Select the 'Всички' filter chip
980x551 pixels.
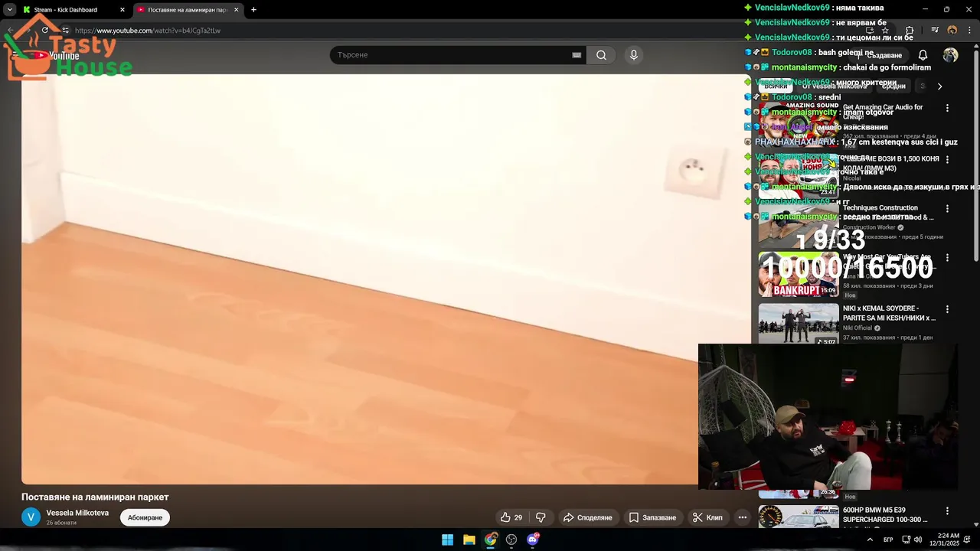point(775,86)
